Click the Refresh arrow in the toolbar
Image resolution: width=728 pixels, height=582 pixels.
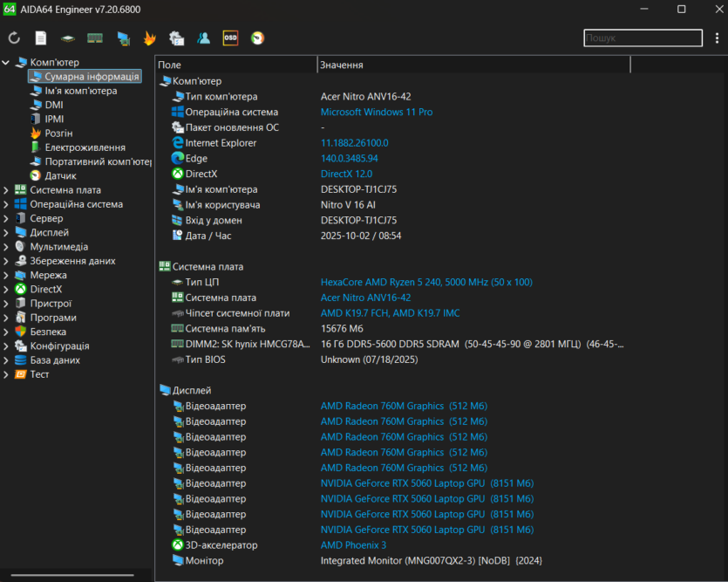(x=14, y=38)
